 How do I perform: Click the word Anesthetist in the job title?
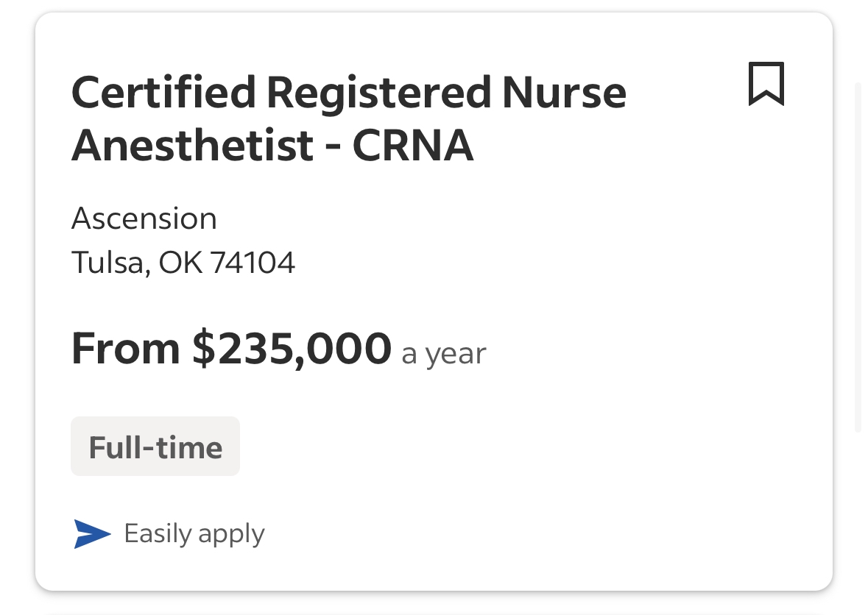click(x=193, y=146)
